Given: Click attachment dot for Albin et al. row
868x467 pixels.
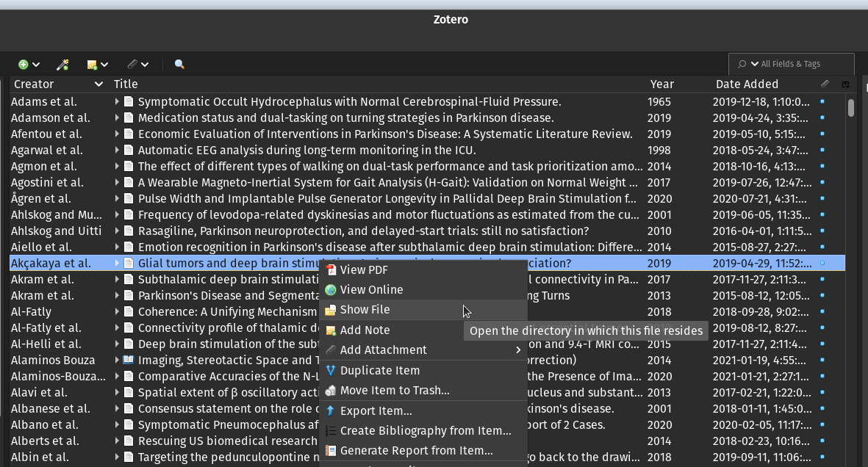Looking at the screenshot, I should pos(822,457).
